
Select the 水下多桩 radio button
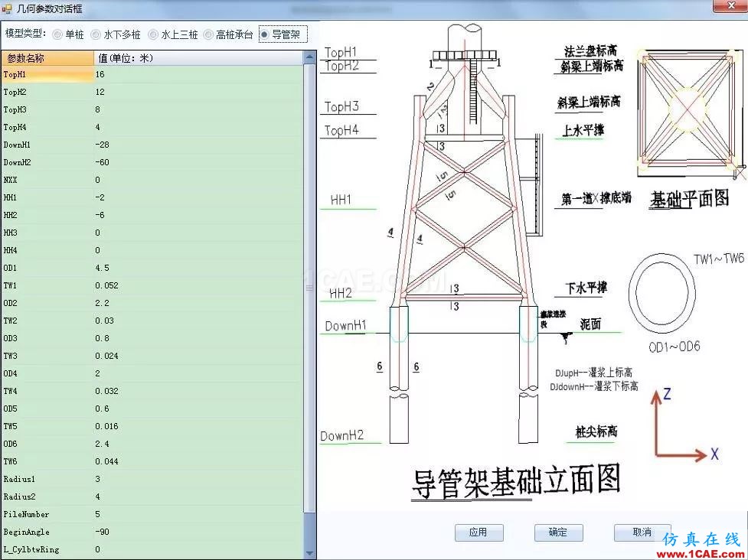click(x=116, y=34)
